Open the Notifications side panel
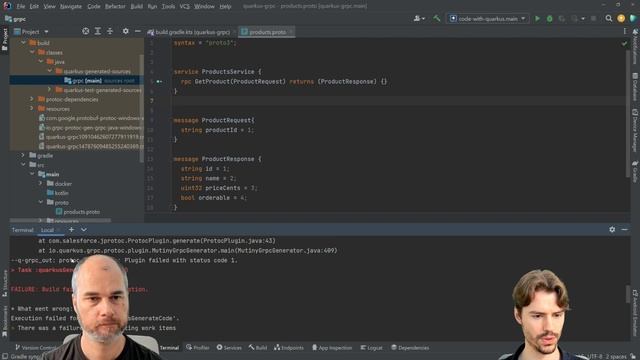 [635, 46]
